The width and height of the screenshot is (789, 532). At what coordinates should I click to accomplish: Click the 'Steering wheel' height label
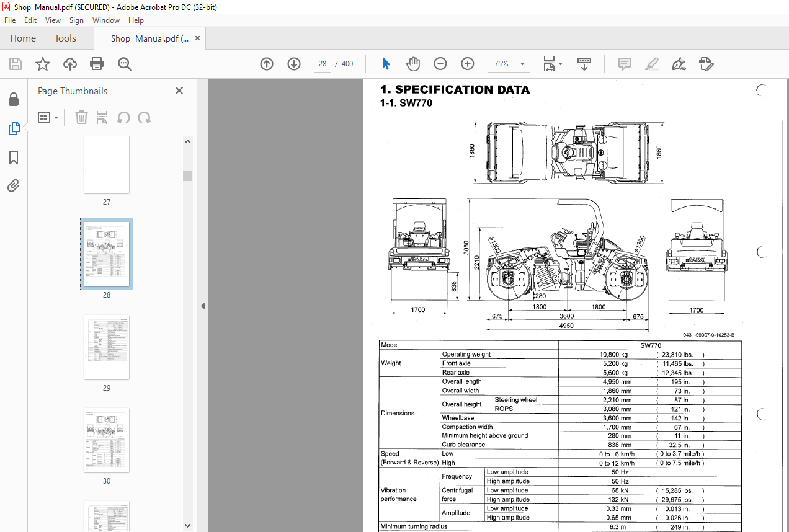point(516,400)
